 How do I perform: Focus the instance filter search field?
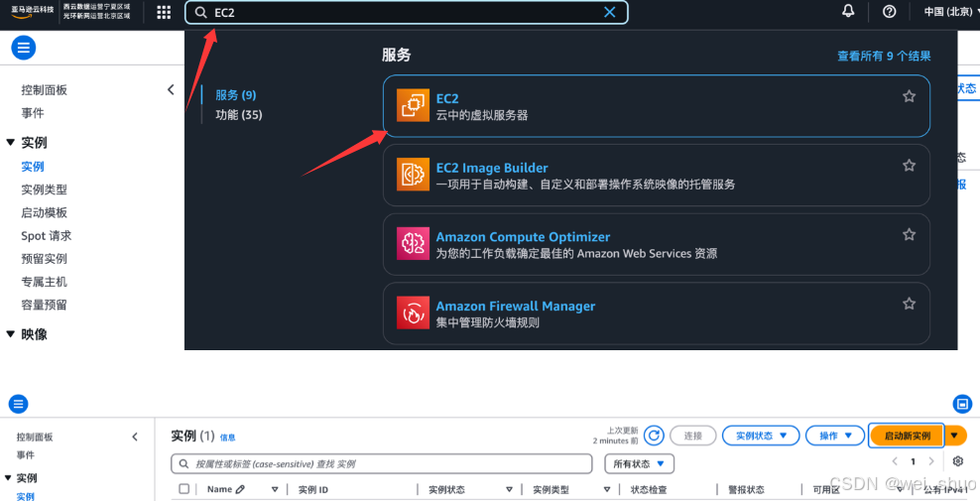(x=381, y=463)
